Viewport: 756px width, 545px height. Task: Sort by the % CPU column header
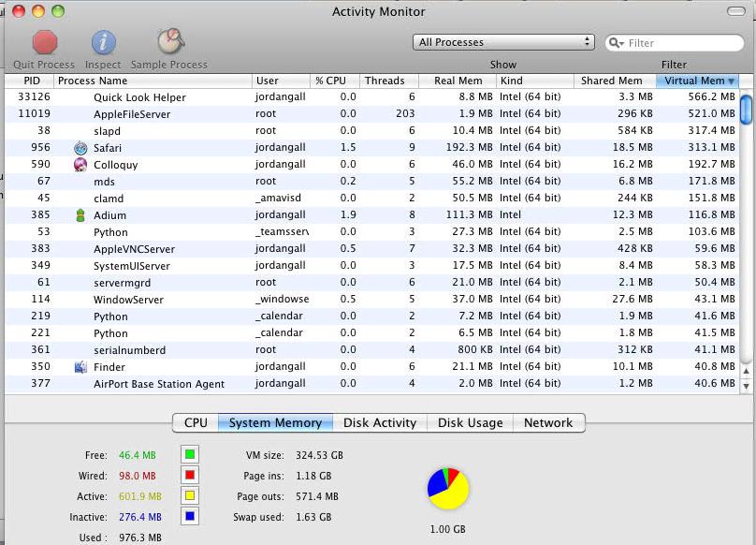tap(335, 81)
